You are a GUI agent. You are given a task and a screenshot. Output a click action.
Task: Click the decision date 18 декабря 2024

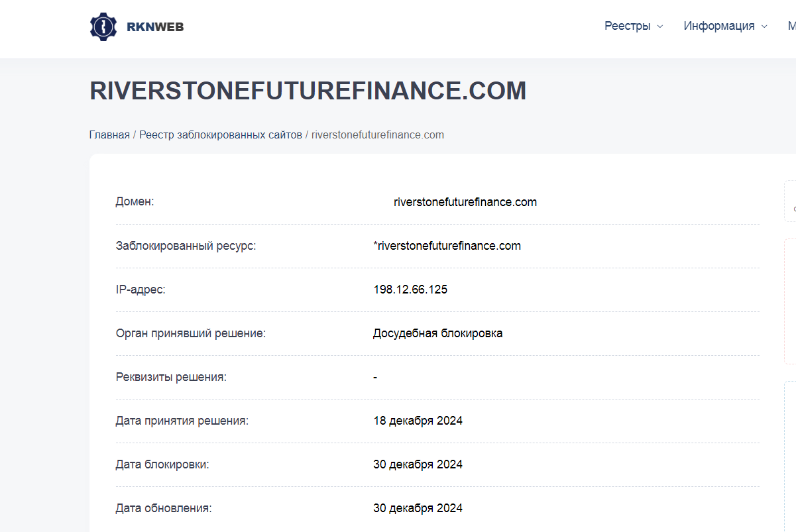click(418, 421)
